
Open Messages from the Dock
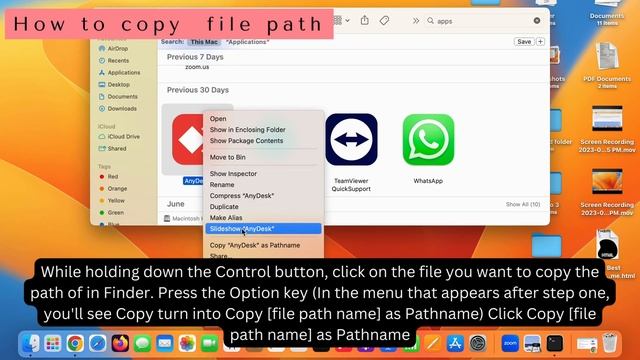[x=142, y=344]
